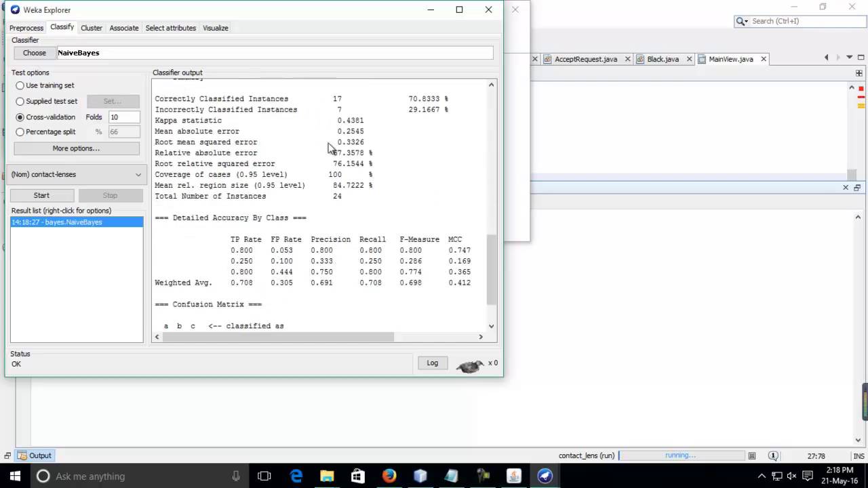Open Task View on the taskbar
This screenshot has width=868, height=488.
pos(264,476)
